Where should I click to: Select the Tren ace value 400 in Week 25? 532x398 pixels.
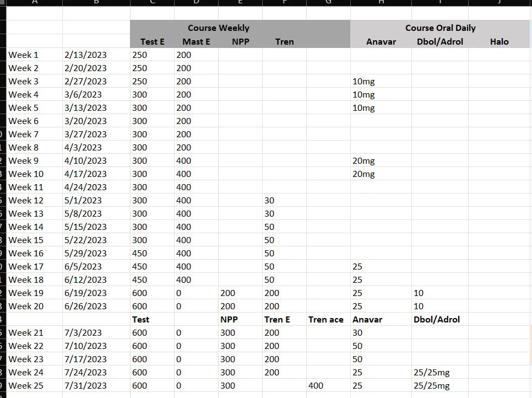316,386
